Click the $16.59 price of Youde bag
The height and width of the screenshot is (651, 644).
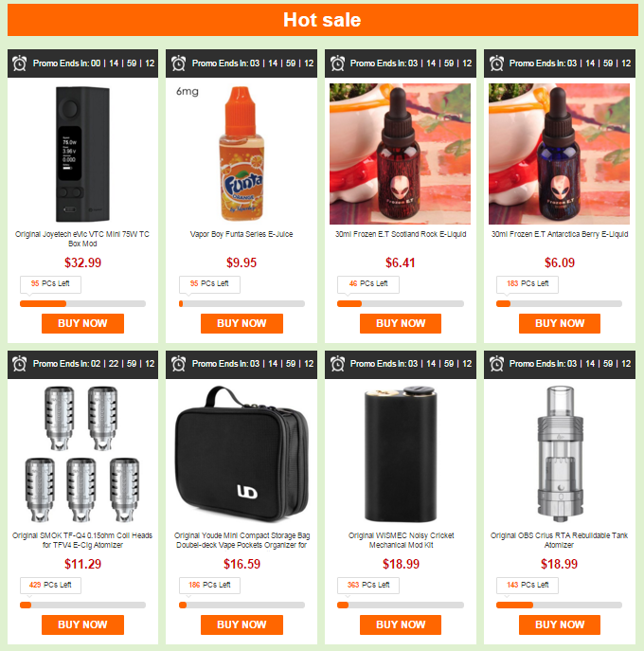pyautogui.click(x=241, y=564)
